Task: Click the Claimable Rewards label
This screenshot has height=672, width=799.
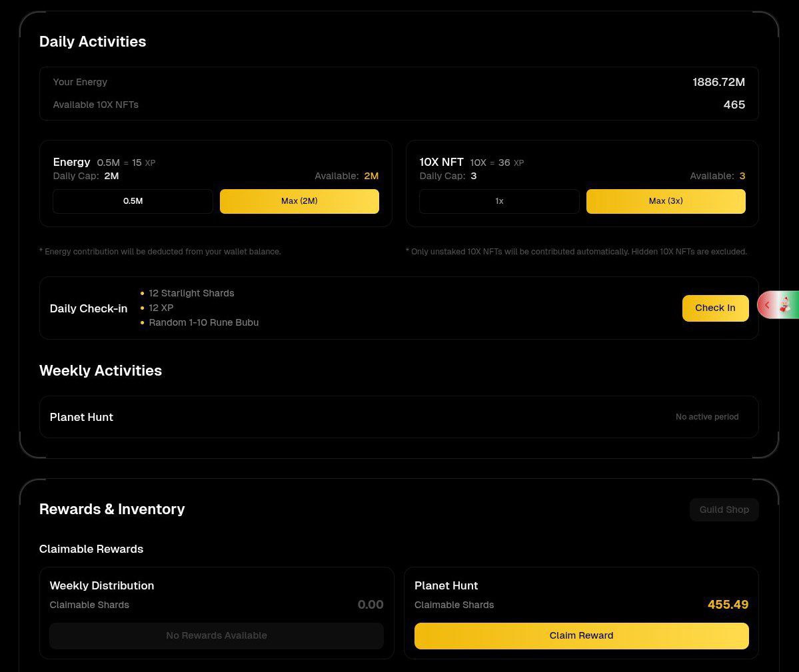Action: (91, 549)
